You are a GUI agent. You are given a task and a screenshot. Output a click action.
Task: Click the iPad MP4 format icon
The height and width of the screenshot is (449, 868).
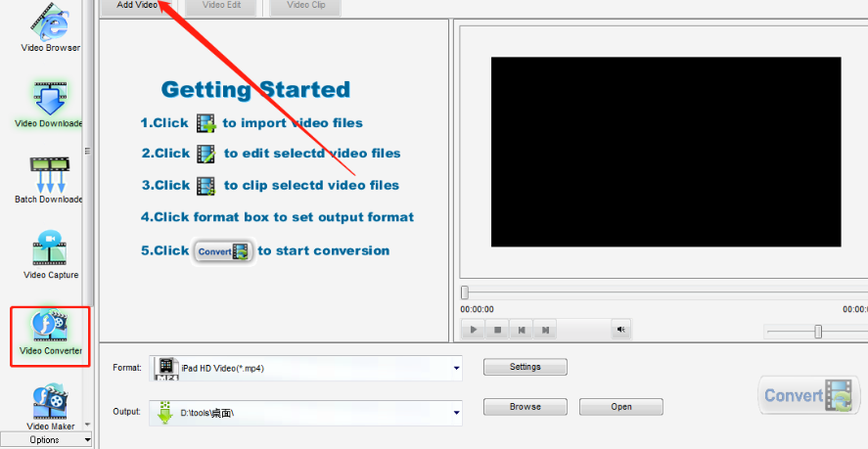[166, 369]
